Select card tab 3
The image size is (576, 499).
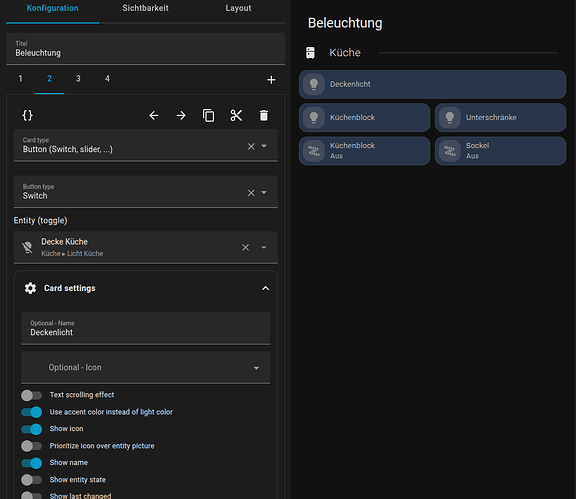click(78, 79)
